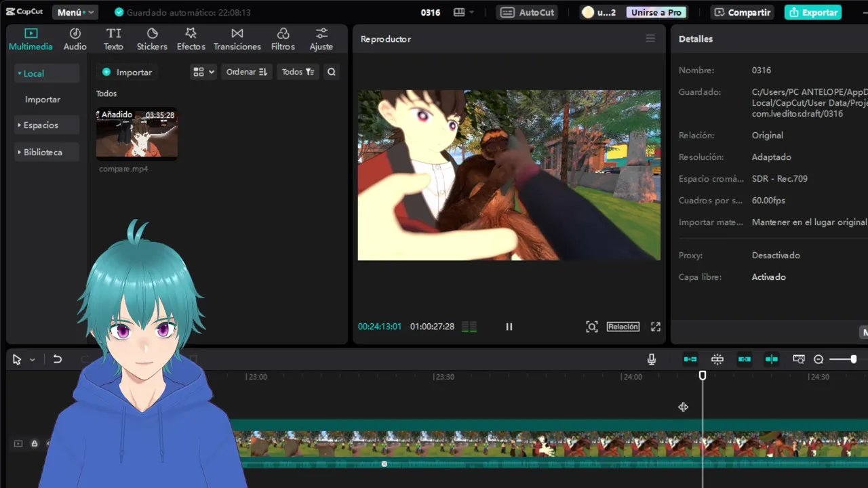
Task: Click the zoom out timeline icon
Action: coord(818,359)
